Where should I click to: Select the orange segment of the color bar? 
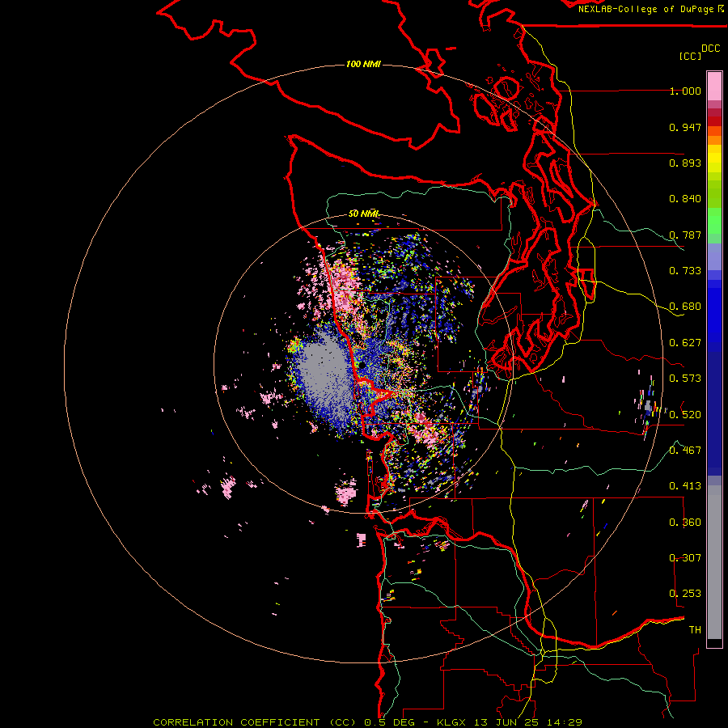(714, 135)
